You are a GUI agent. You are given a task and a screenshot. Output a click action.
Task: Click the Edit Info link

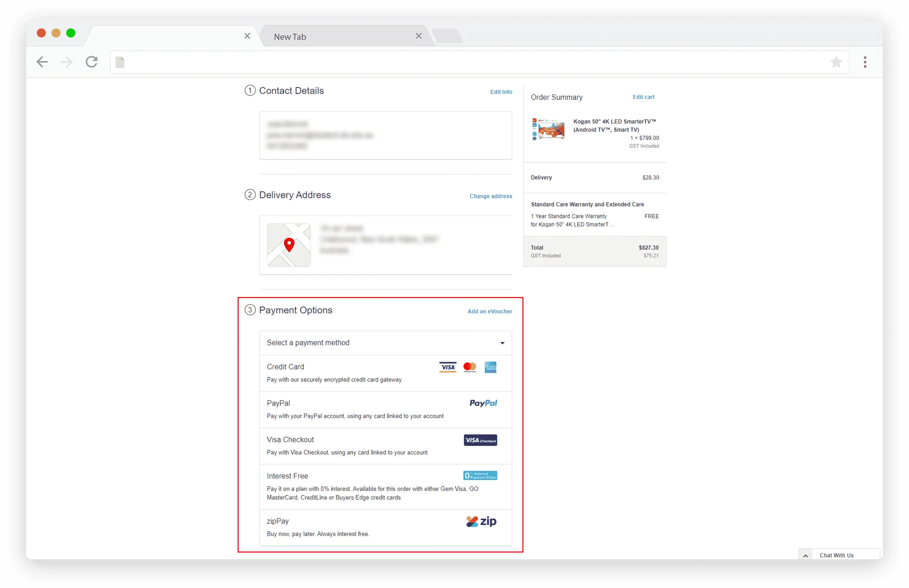coord(501,92)
